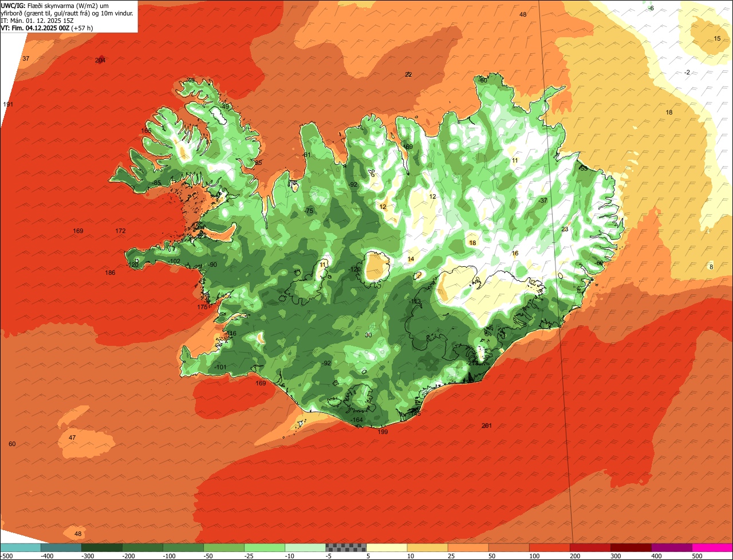This screenshot has width=733, height=560.
Task: Click the orange legend swatch between 50 and 100
Action: click(509, 547)
